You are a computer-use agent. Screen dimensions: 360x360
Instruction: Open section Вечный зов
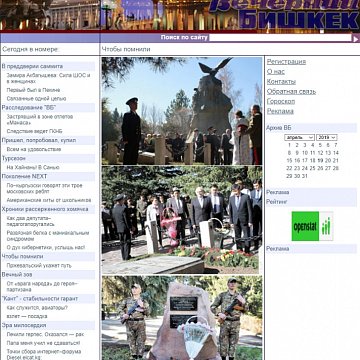[x=17, y=275]
